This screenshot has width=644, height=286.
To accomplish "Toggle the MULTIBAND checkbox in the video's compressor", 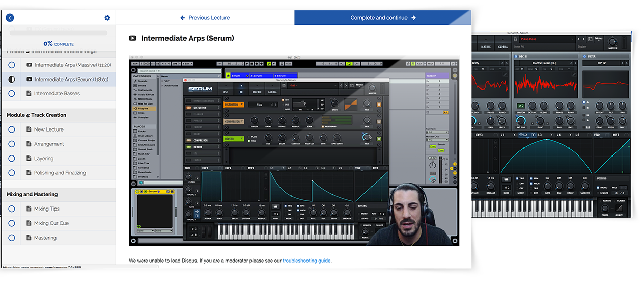I will click(x=323, y=126).
